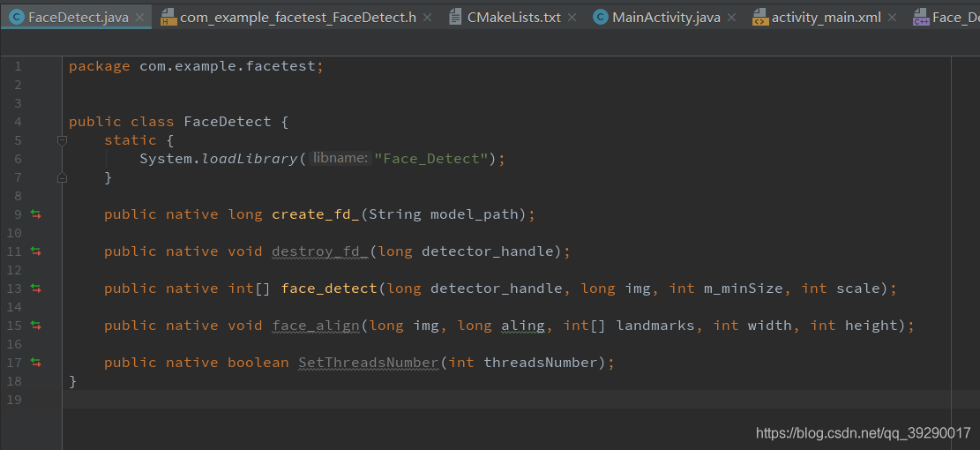Open the partially visible Face_De C++ tab

coord(944,18)
